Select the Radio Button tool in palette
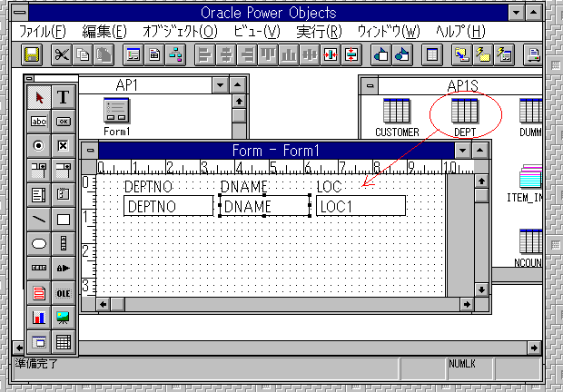 pyautogui.click(x=39, y=146)
